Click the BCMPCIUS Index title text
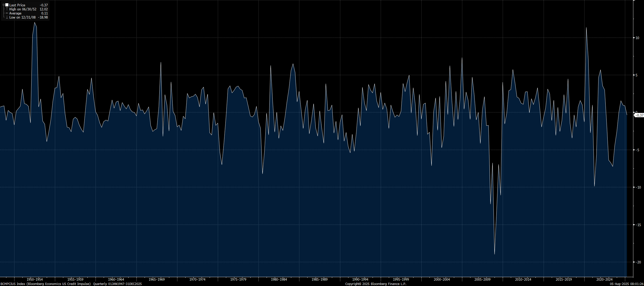Image resolution: width=644 pixels, height=286 pixels. pyautogui.click(x=46, y=284)
